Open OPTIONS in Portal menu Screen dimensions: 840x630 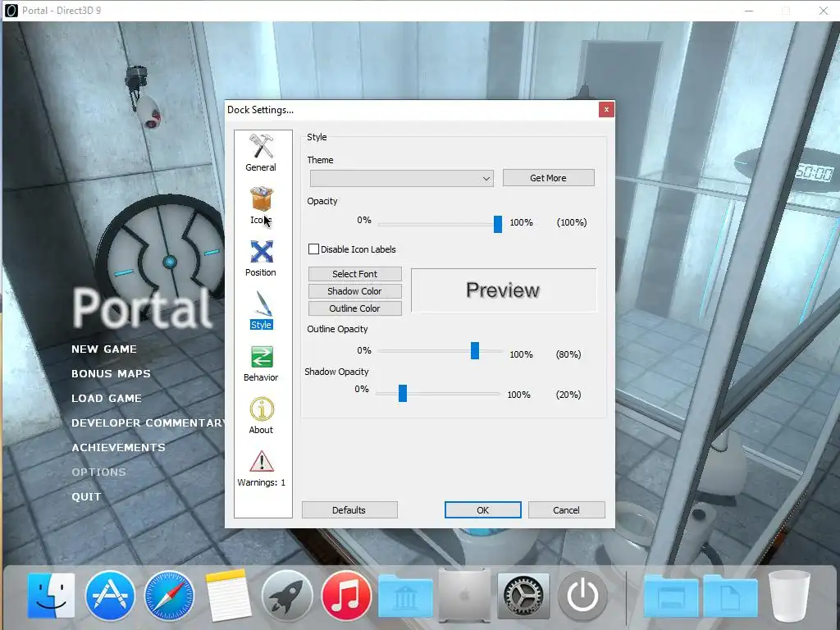click(99, 472)
